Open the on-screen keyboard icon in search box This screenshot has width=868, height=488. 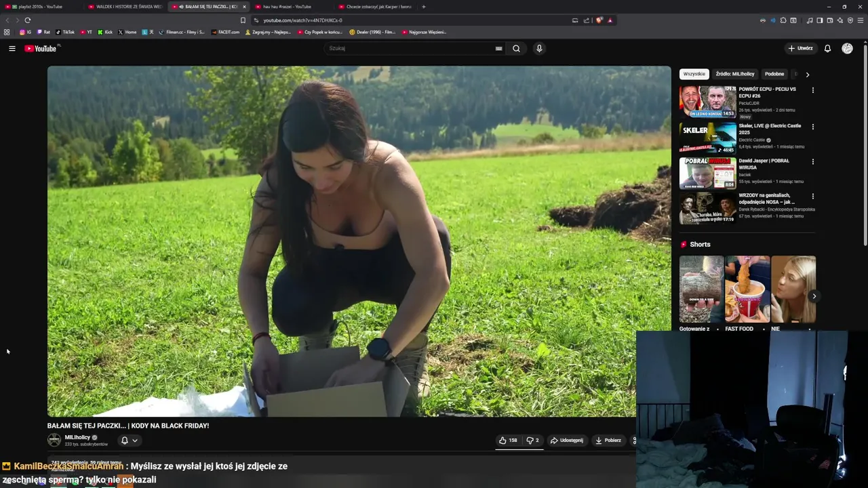[499, 48]
